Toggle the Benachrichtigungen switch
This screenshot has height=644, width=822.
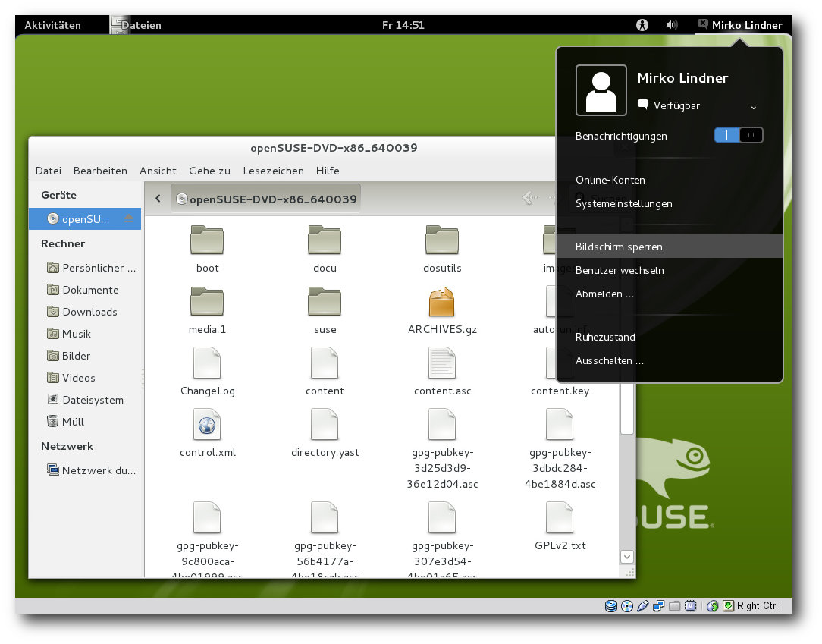(x=739, y=135)
